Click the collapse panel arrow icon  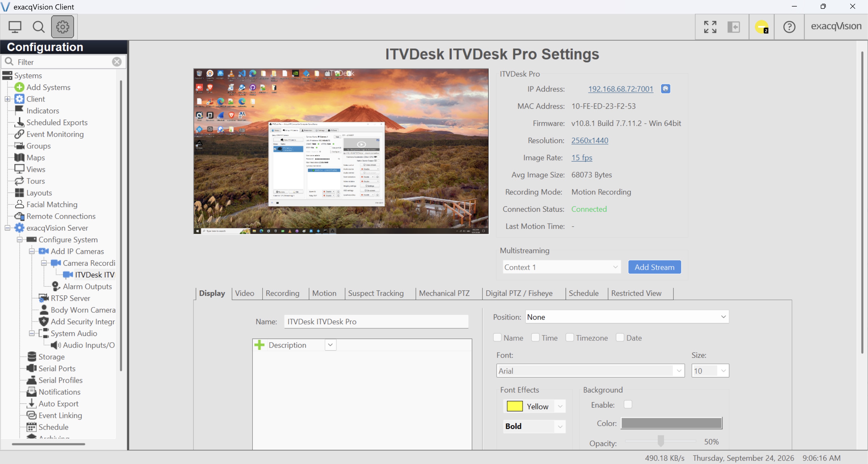point(734,27)
